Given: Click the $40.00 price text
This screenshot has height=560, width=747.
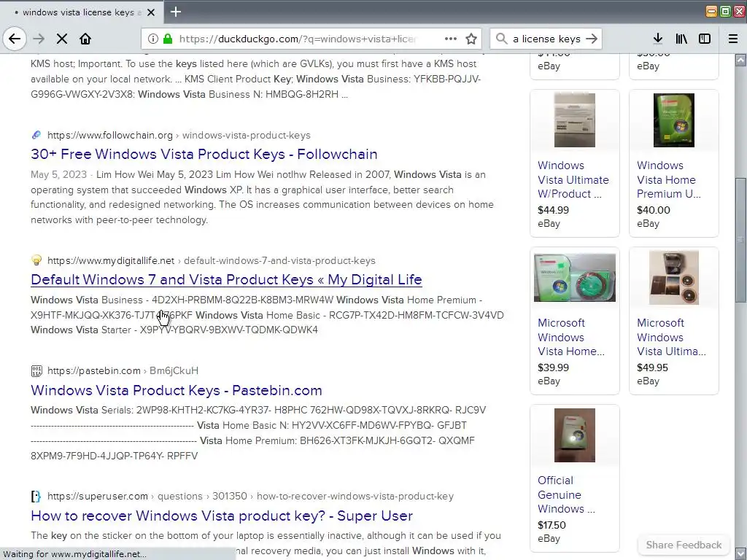Looking at the screenshot, I should (x=653, y=210).
